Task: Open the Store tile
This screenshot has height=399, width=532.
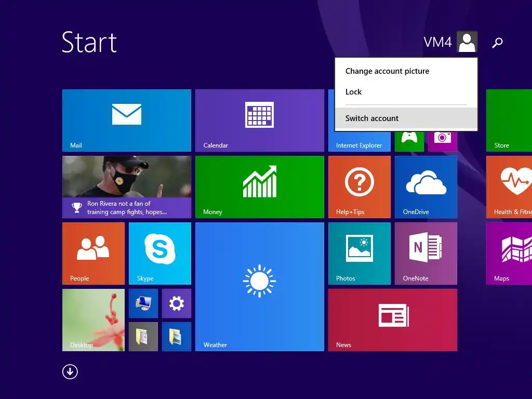Action: [509, 121]
